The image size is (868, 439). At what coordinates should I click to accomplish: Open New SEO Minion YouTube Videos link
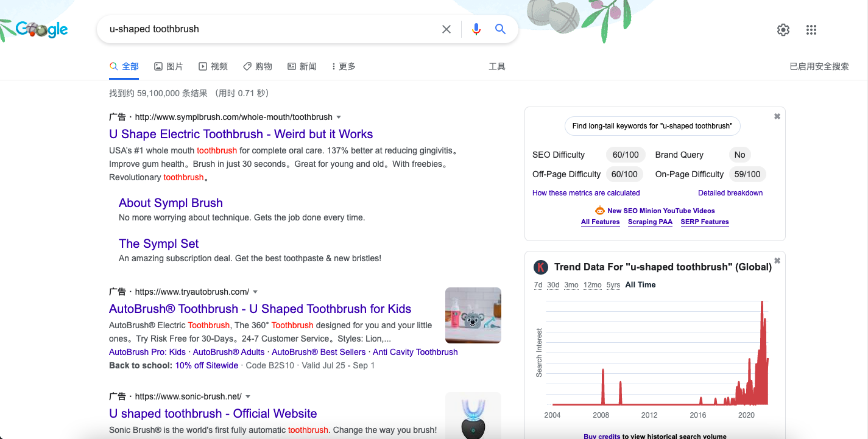pyautogui.click(x=661, y=211)
